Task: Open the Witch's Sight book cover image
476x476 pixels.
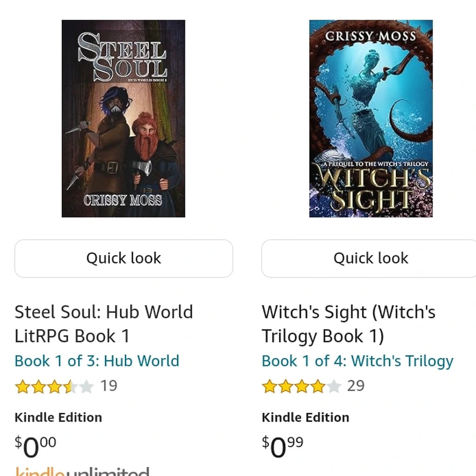Action: pos(371,119)
